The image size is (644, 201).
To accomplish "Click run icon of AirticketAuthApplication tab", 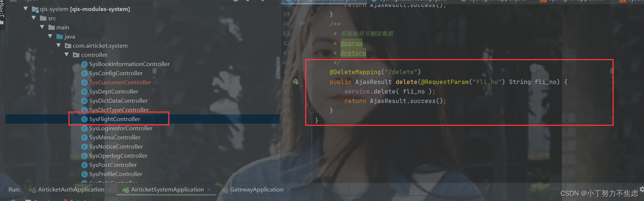I will coord(33,190).
